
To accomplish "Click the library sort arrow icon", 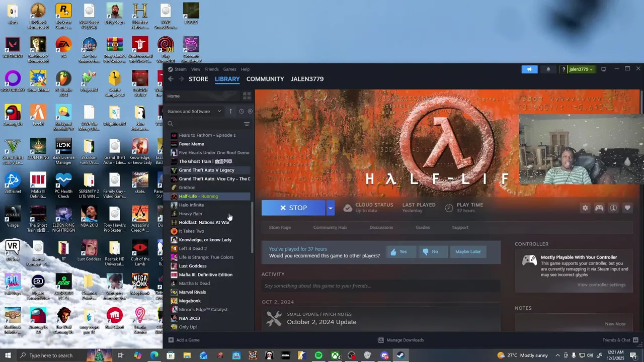I will pyautogui.click(x=230, y=111).
